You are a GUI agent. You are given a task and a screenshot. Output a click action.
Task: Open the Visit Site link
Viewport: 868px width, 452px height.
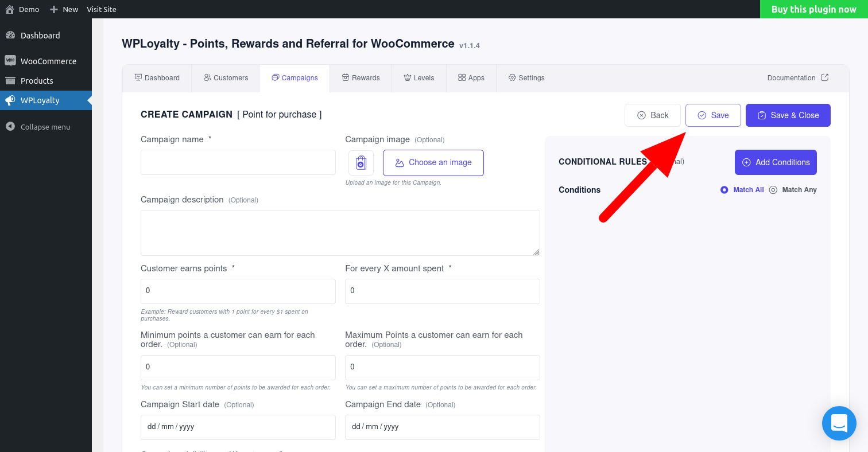click(x=102, y=9)
